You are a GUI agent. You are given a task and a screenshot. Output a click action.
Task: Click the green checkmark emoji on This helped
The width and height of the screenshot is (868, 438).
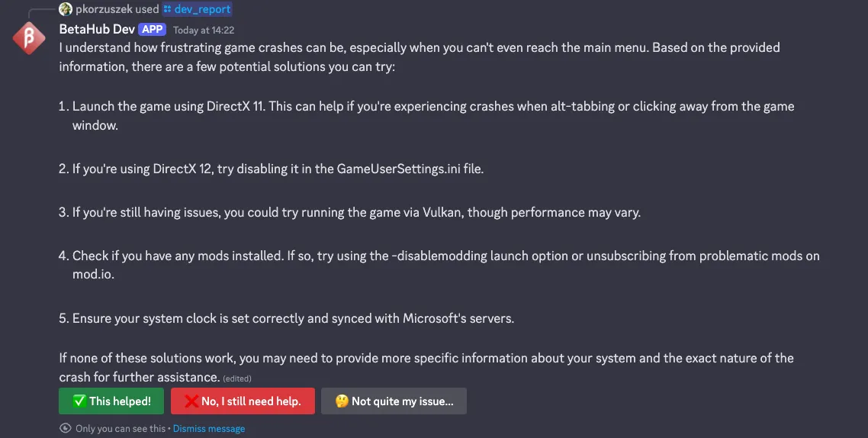(79, 401)
